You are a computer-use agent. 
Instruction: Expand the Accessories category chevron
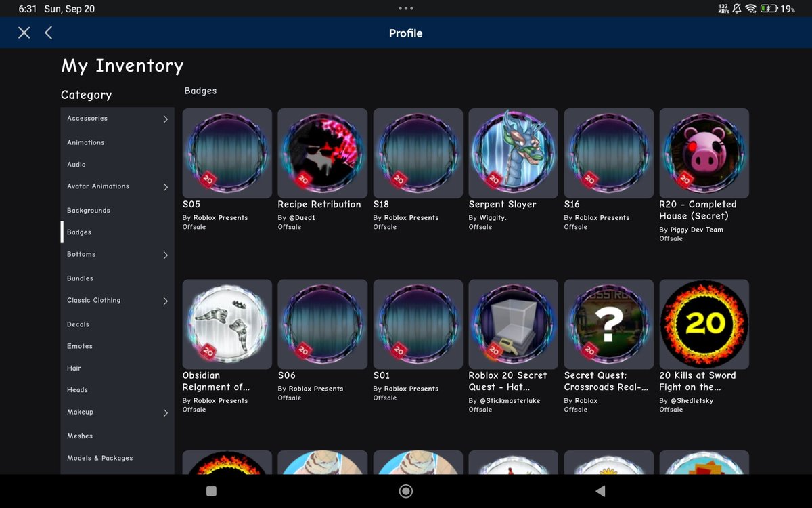[x=165, y=119]
